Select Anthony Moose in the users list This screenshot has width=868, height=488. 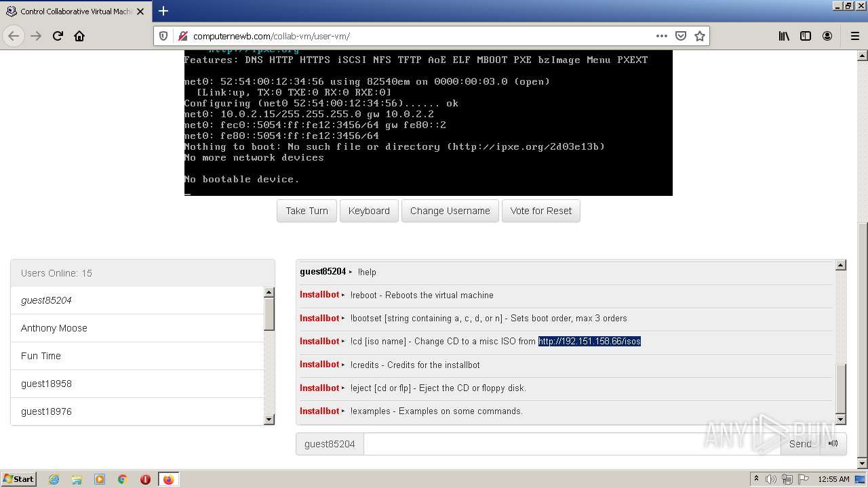click(x=137, y=328)
